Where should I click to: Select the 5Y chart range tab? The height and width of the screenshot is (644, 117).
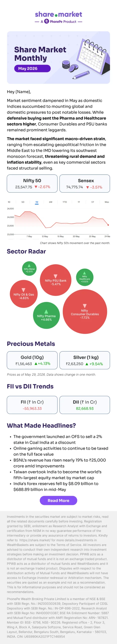coord(93,202)
